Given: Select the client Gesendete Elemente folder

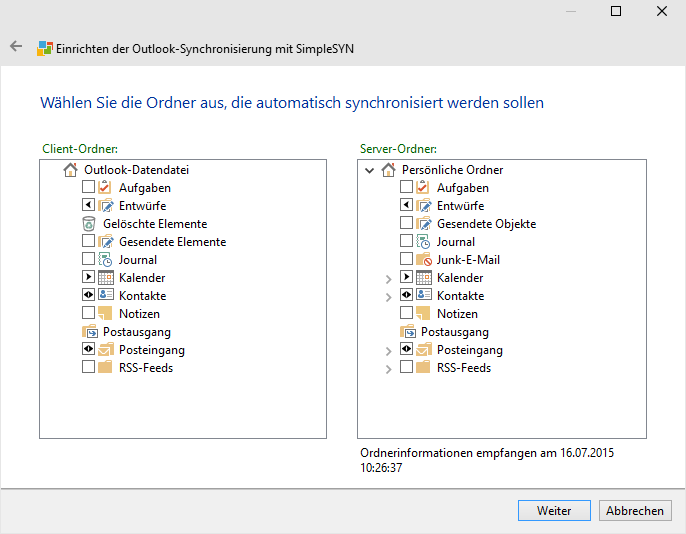Looking at the screenshot, I should [172, 242].
